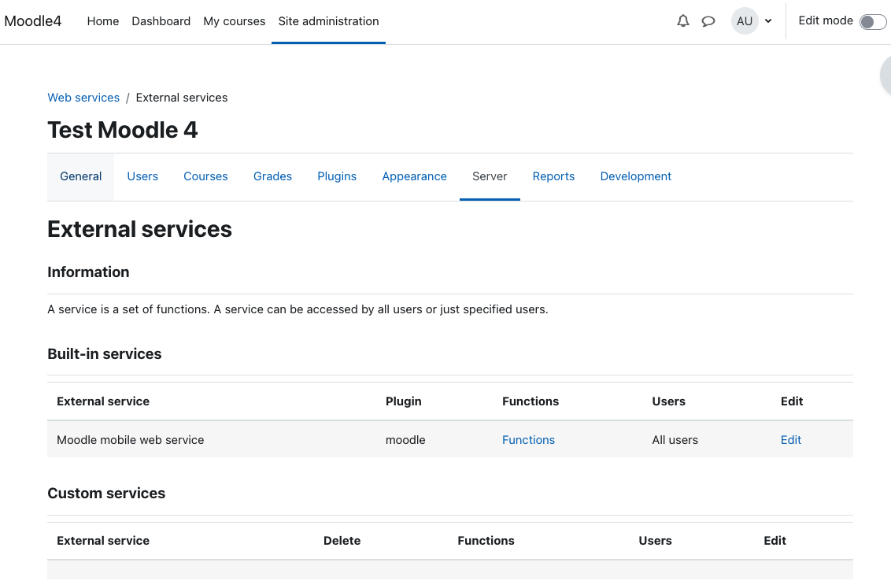The height and width of the screenshot is (588, 891).
Task: Click the Information section heading
Action: 89,272
